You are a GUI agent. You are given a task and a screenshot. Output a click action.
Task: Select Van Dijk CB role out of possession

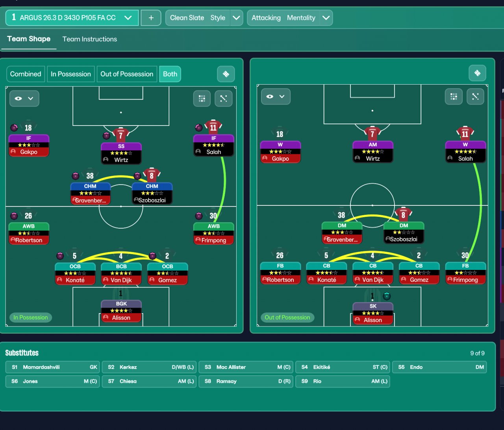tap(373, 273)
